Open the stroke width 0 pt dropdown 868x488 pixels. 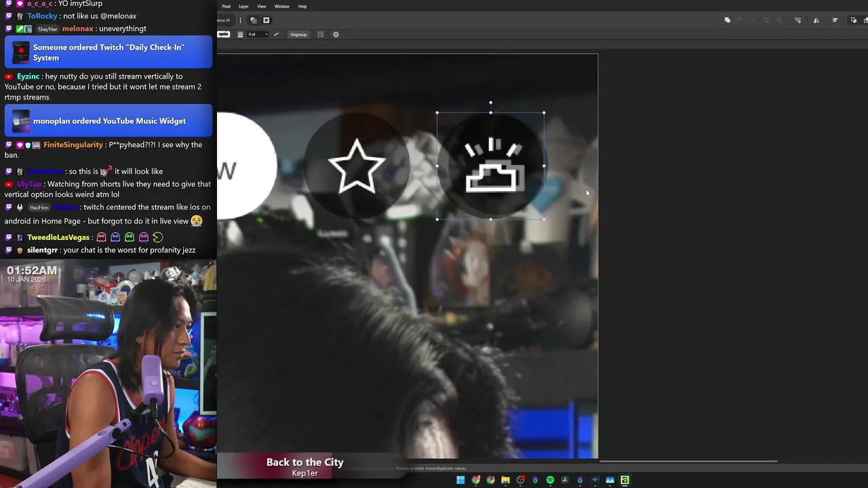[x=258, y=35]
